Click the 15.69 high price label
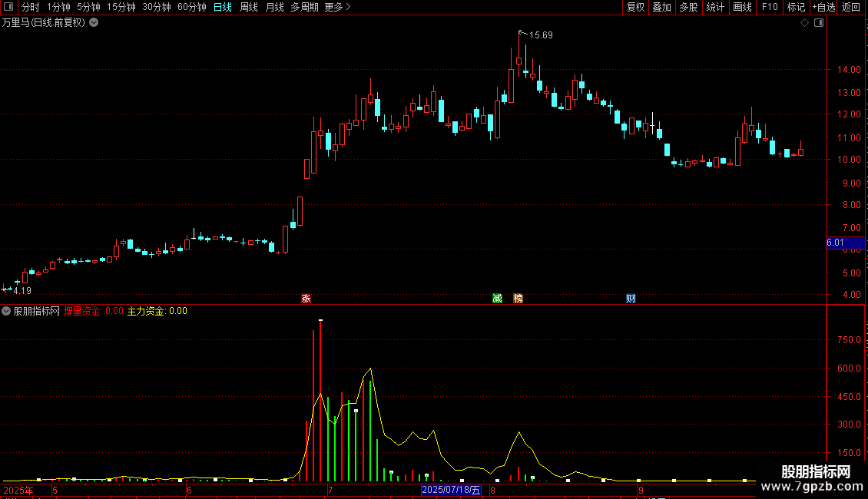Viewport: 868px width, 499px height. (541, 35)
